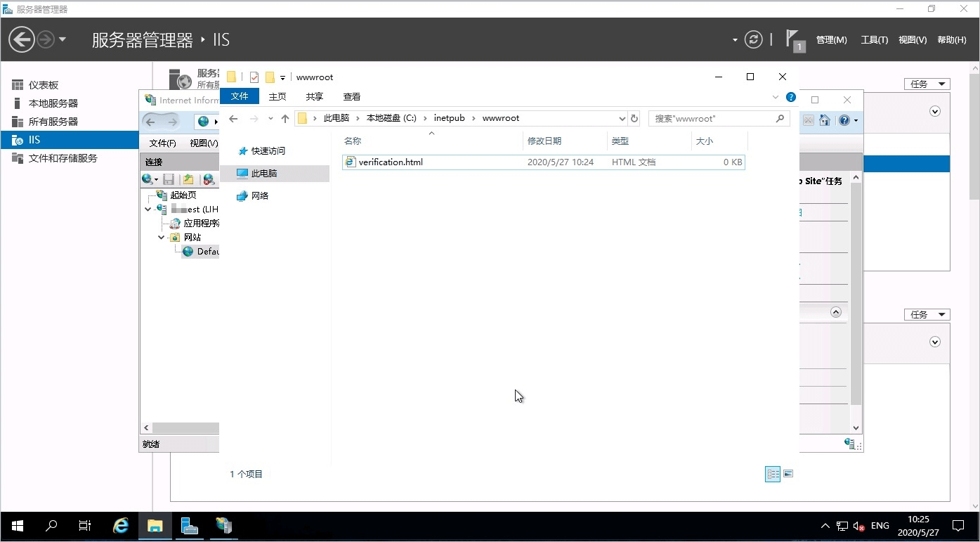
Task: Click inetpub in the breadcrumb path
Action: coord(449,118)
